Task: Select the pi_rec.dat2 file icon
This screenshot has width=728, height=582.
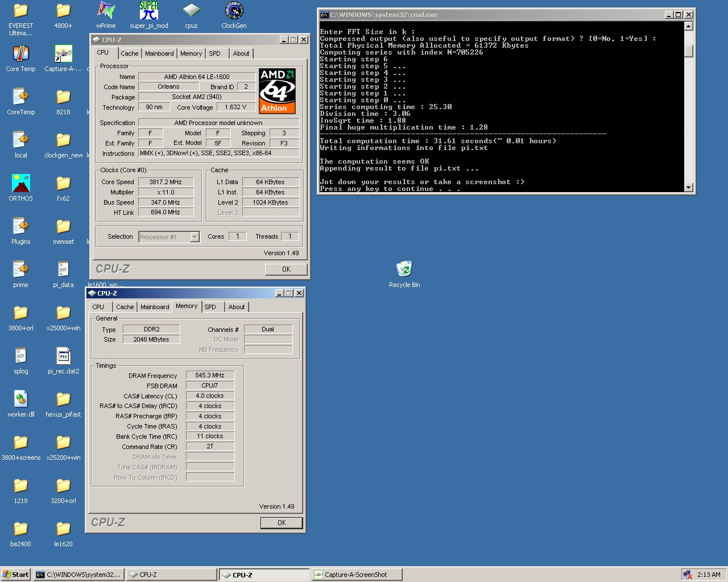Action: [x=63, y=361]
